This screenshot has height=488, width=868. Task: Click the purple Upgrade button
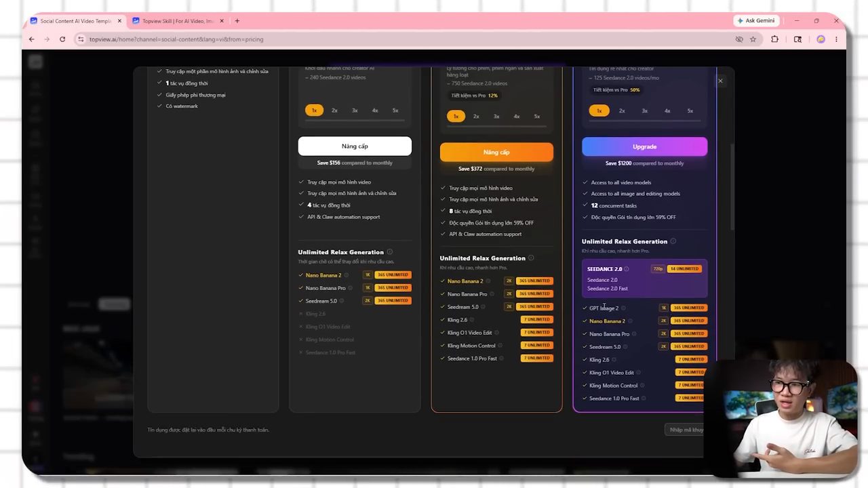point(644,146)
